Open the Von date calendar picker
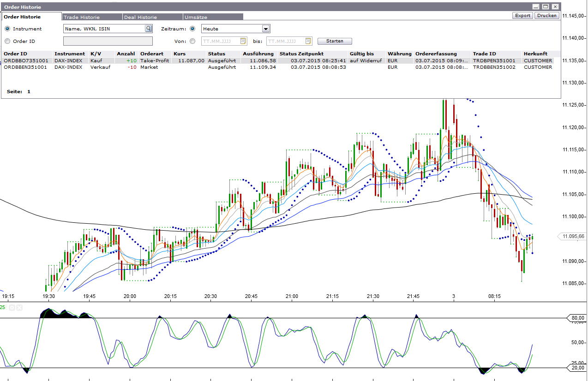This screenshot has width=588, height=381. coord(243,41)
